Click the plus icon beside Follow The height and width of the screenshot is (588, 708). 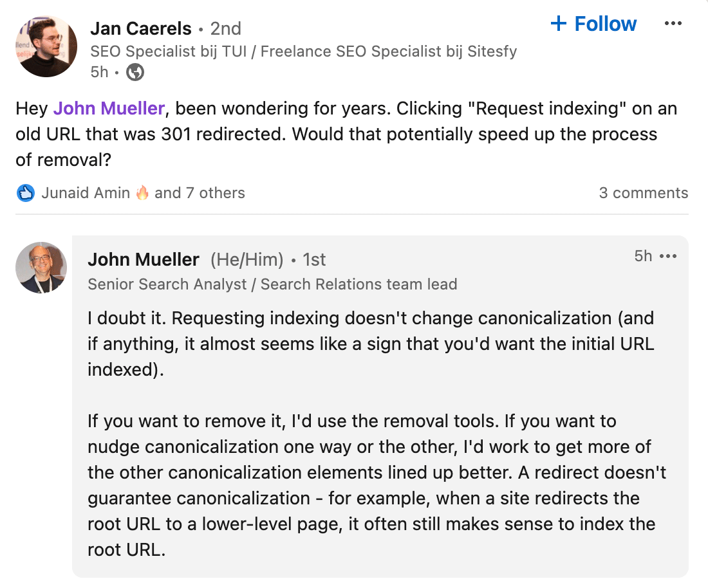559,23
